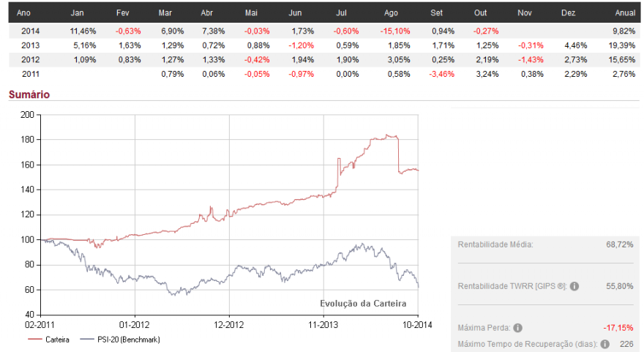
Task: Click the Sumário section heading
Action: pos(29,94)
